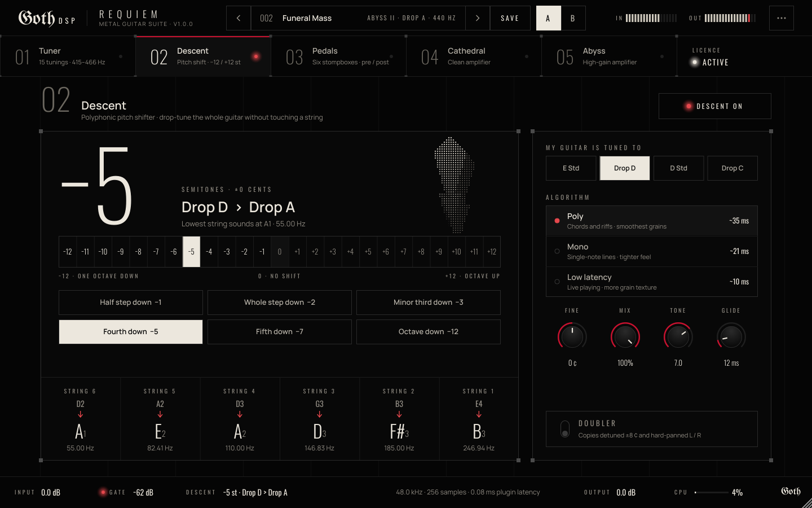The width and height of the screenshot is (812, 508).
Task: Set semitone shift to -7
Action: (156, 252)
